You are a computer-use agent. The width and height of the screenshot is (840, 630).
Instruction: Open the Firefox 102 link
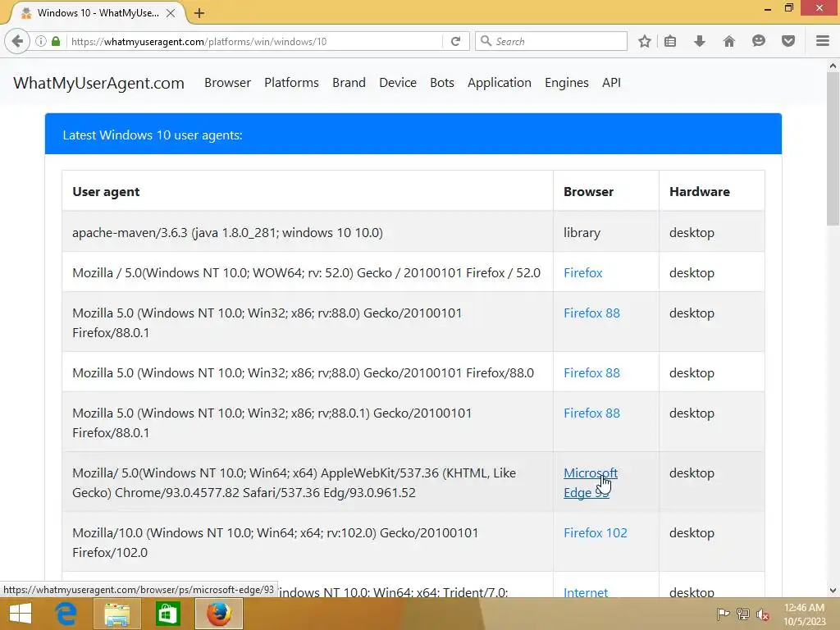596,533
